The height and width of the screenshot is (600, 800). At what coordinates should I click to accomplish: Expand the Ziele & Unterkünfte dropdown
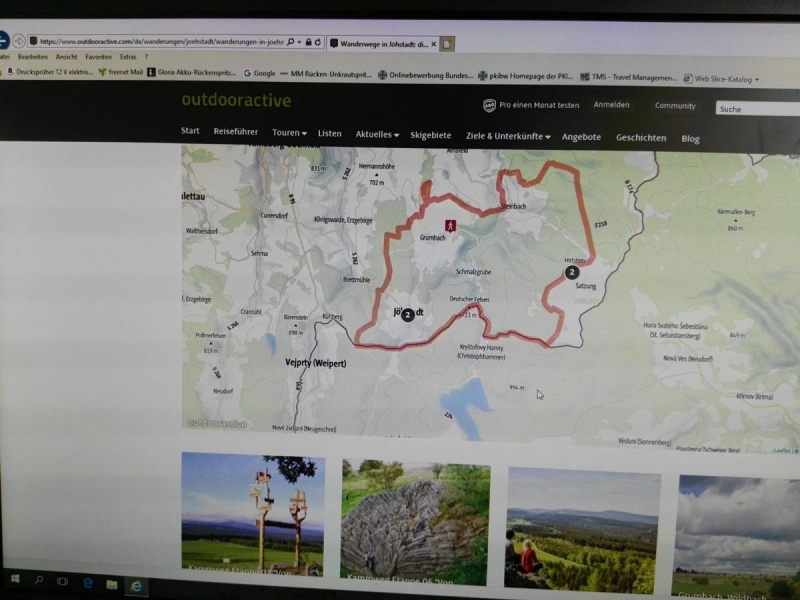tap(508, 136)
